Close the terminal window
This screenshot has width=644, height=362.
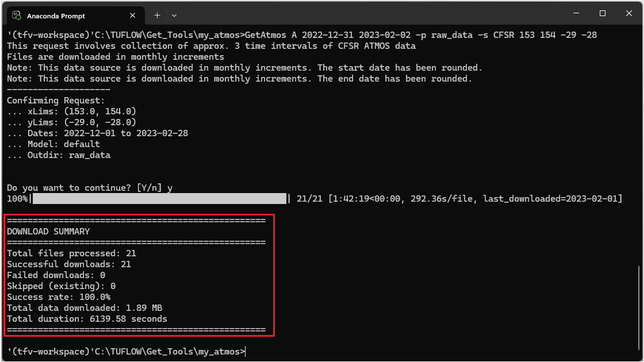(628, 13)
